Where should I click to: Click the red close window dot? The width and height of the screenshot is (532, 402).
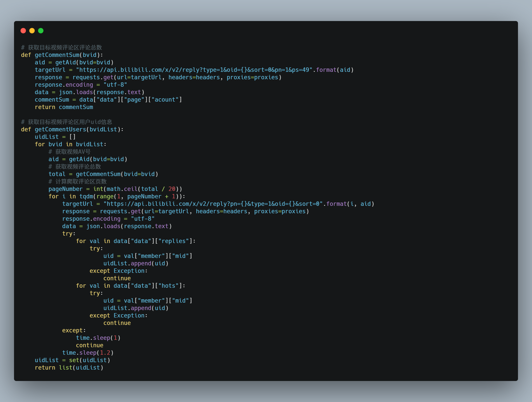point(23,31)
